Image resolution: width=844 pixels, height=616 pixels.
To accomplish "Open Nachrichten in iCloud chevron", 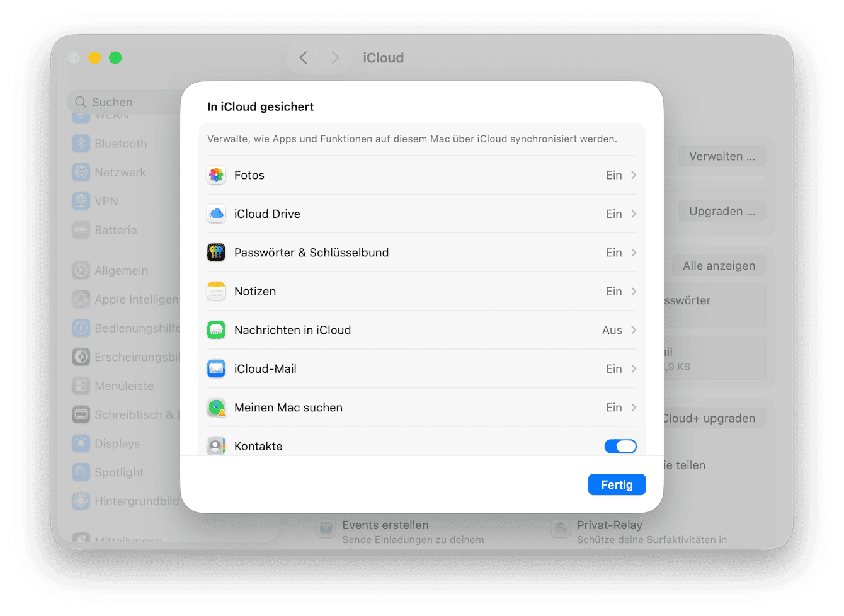I will coord(634,330).
